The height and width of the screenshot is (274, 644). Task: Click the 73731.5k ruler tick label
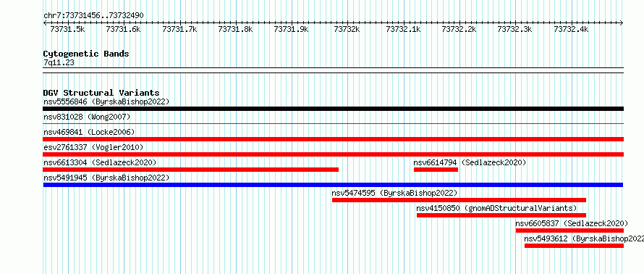(x=67, y=29)
